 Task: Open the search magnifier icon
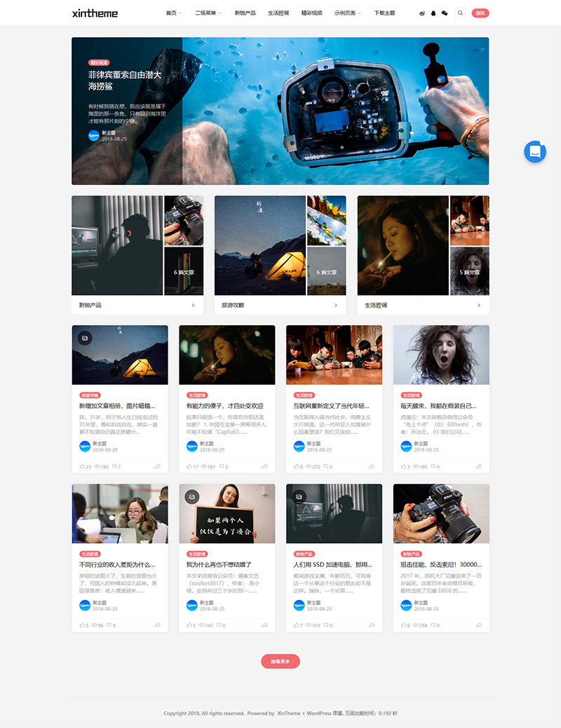pyautogui.click(x=460, y=13)
